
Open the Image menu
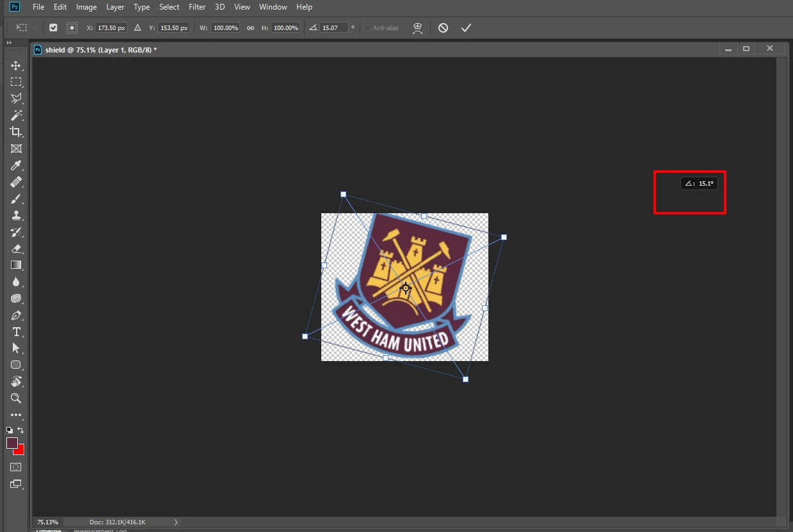pyautogui.click(x=86, y=7)
